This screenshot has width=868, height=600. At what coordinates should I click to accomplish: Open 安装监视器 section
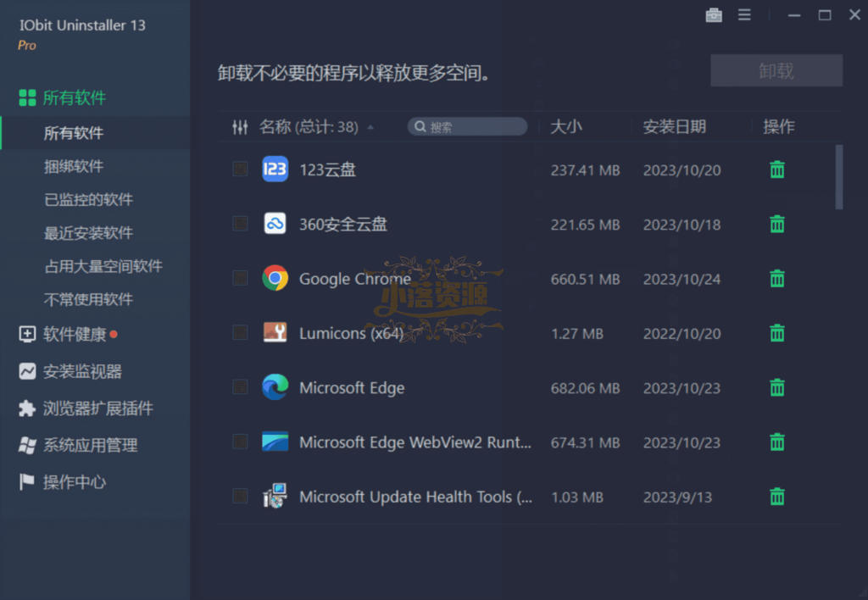coord(70,371)
